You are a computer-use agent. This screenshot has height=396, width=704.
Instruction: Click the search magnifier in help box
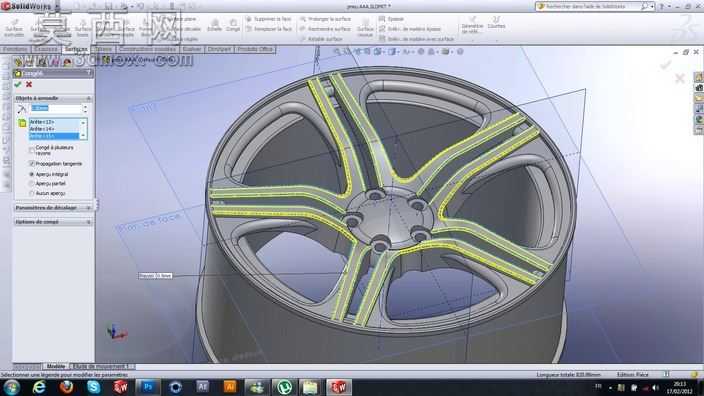tap(644, 6)
